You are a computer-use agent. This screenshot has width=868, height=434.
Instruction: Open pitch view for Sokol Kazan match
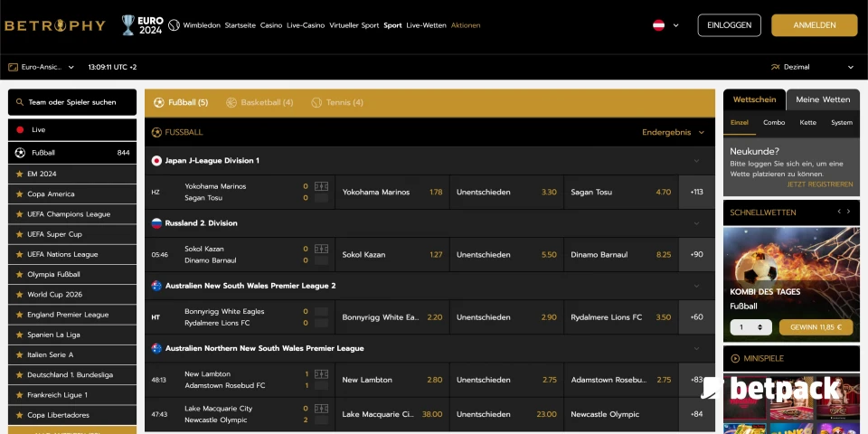[321, 249]
